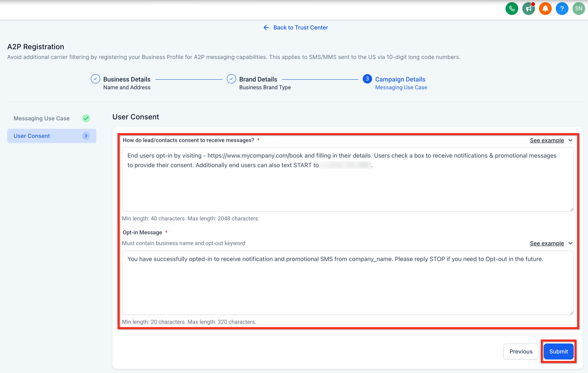Go back with the Previous button
Screen dimensions: 588x373
(x=521, y=351)
